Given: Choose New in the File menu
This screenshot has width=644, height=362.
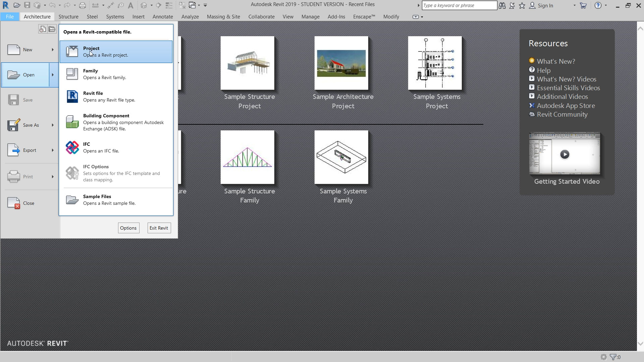Looking at the screenshot, I should point(30,50).
